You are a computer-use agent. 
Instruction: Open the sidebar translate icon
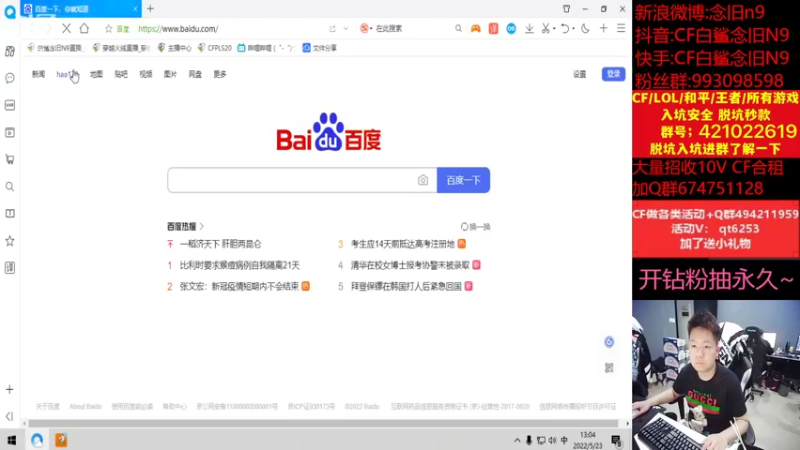[10, 268]
